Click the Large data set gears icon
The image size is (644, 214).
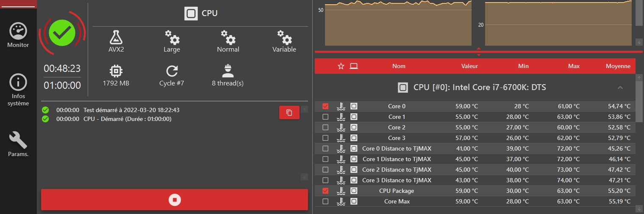tap(172, 38)
